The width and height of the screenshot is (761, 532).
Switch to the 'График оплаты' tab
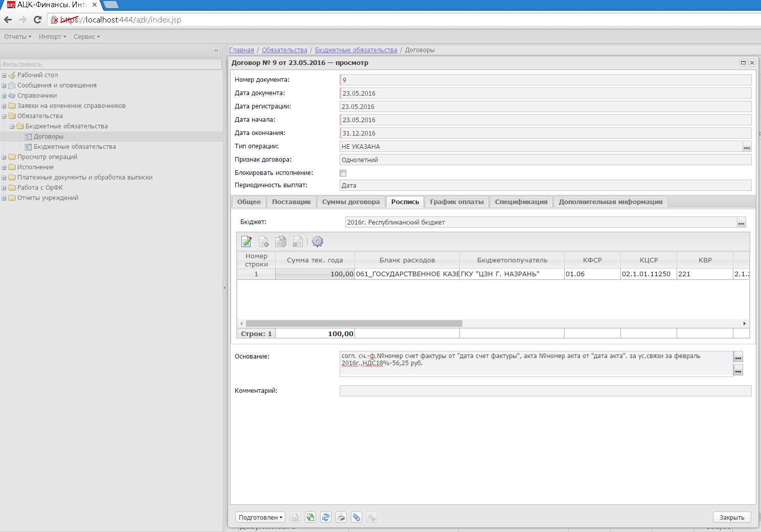(456, 202)
